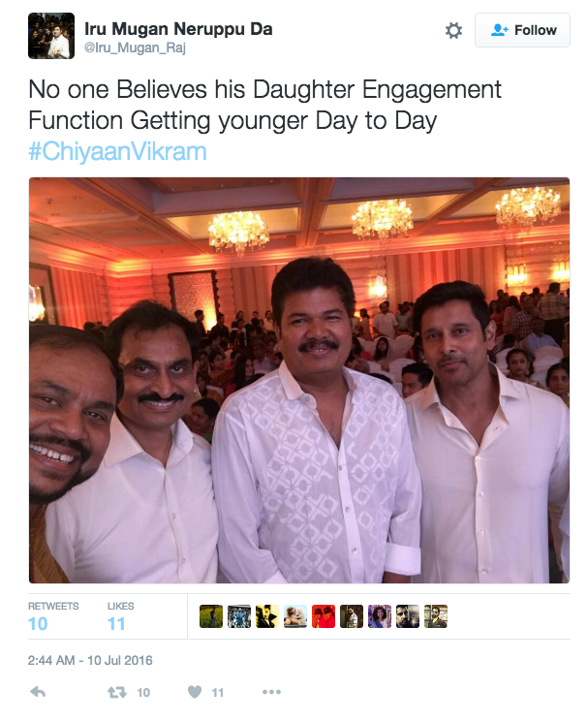
Task: Open the red-background liker avatar
Action: click(324, 616)
